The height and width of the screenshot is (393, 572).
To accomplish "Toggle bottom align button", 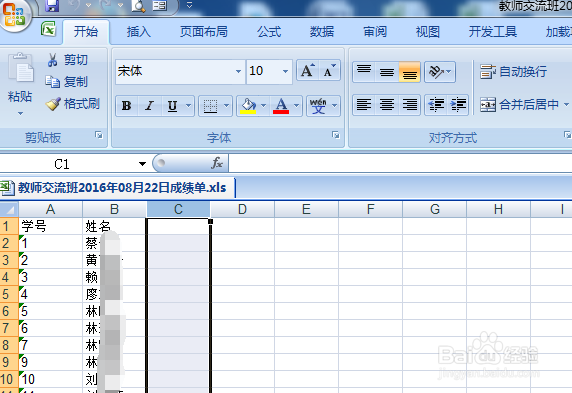I will (x=409, y=72).
